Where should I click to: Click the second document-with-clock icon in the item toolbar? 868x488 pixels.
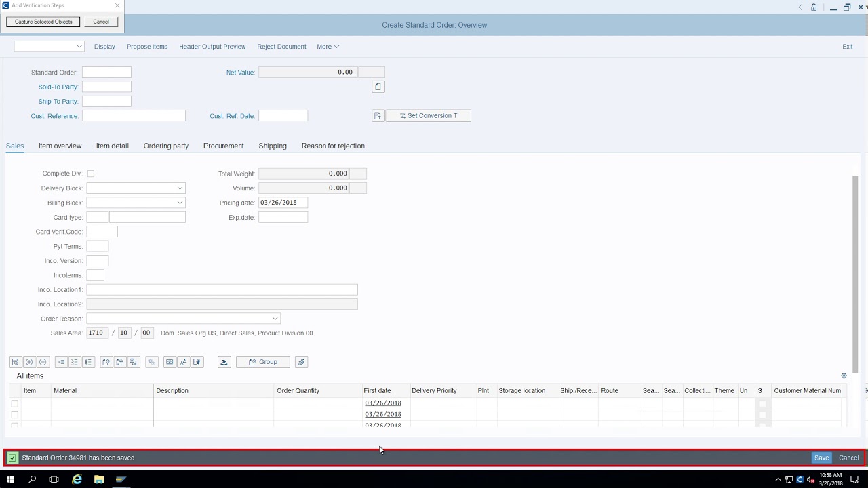[x=119, y=362]
